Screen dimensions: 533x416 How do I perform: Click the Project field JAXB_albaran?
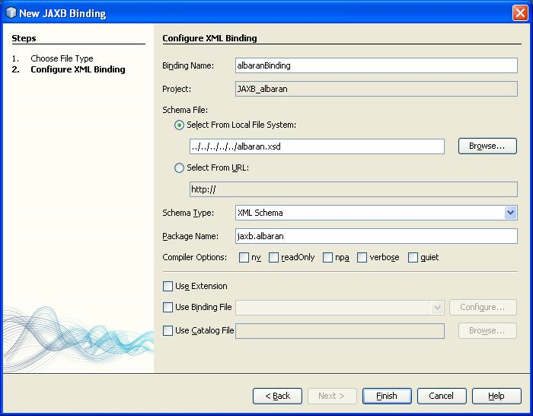pos(376,89)
